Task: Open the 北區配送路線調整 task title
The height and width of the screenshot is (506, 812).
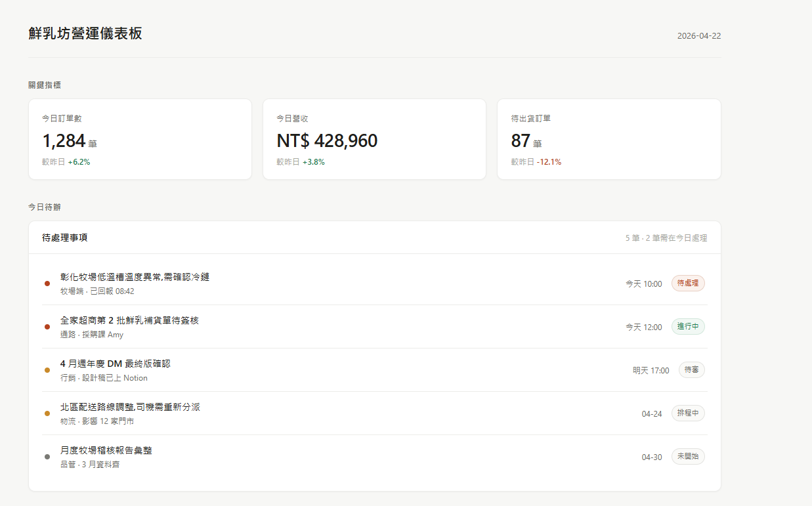Action: 130,408
